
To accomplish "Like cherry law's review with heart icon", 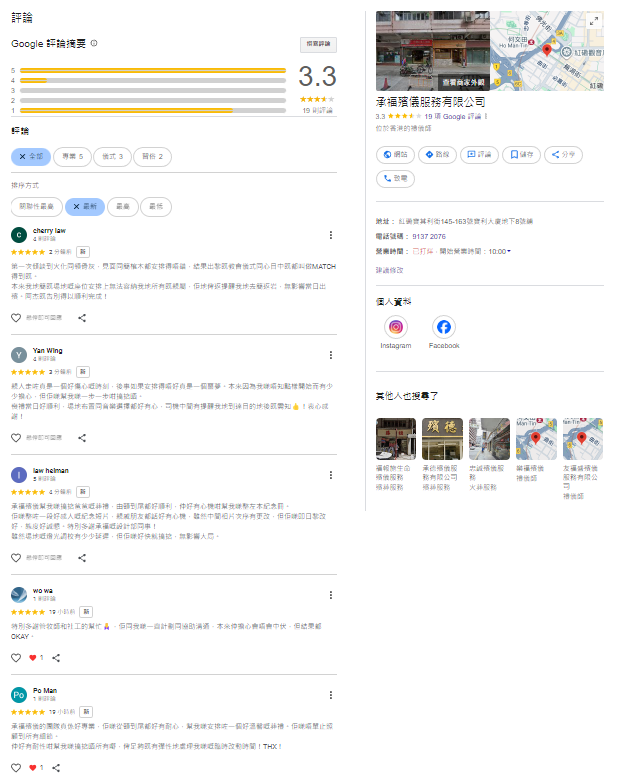I will pos(16,318).
